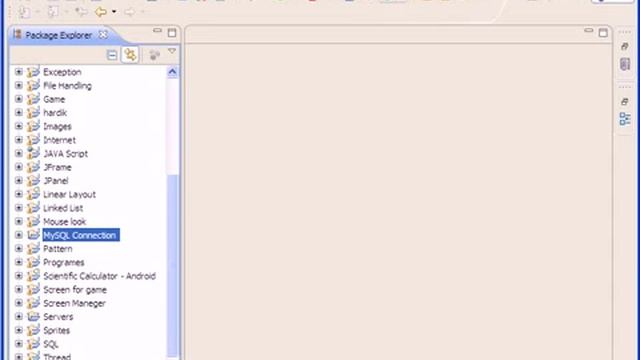This screenshot has width=640, height=360.
Task: Click the Package Explorer vertical scrollbar thumb
Action: coord(173,265)
